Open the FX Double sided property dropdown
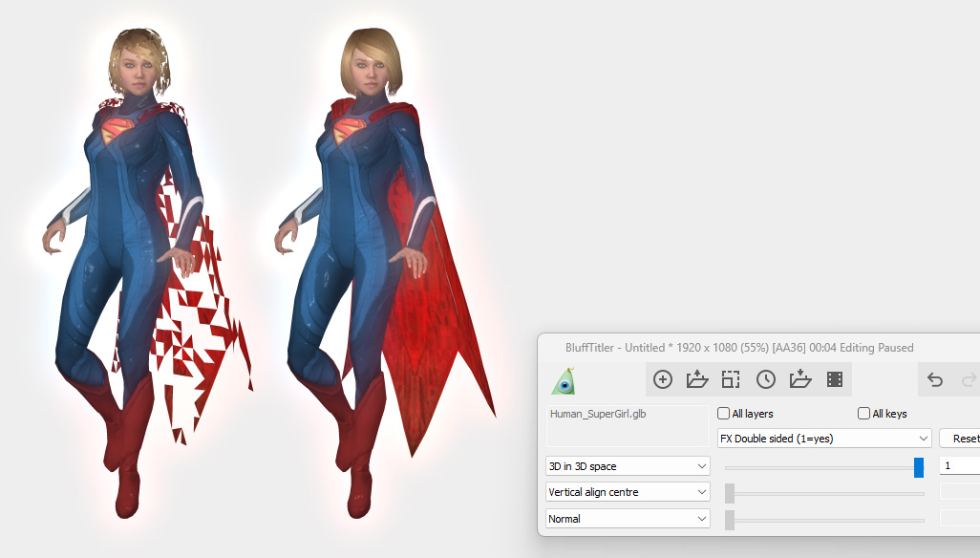The width and height of the screenshot is (980, 558). tap(824, 438)
